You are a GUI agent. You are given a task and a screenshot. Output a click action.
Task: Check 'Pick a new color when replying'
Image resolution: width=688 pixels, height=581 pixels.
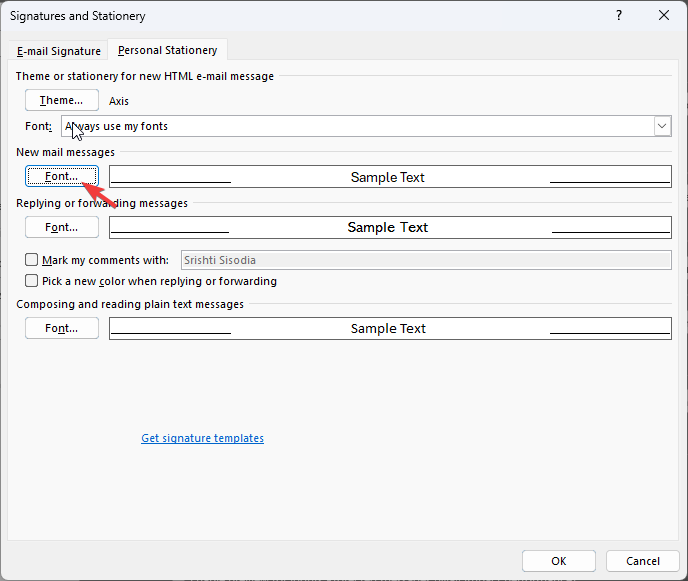click(x=32, y=281)
